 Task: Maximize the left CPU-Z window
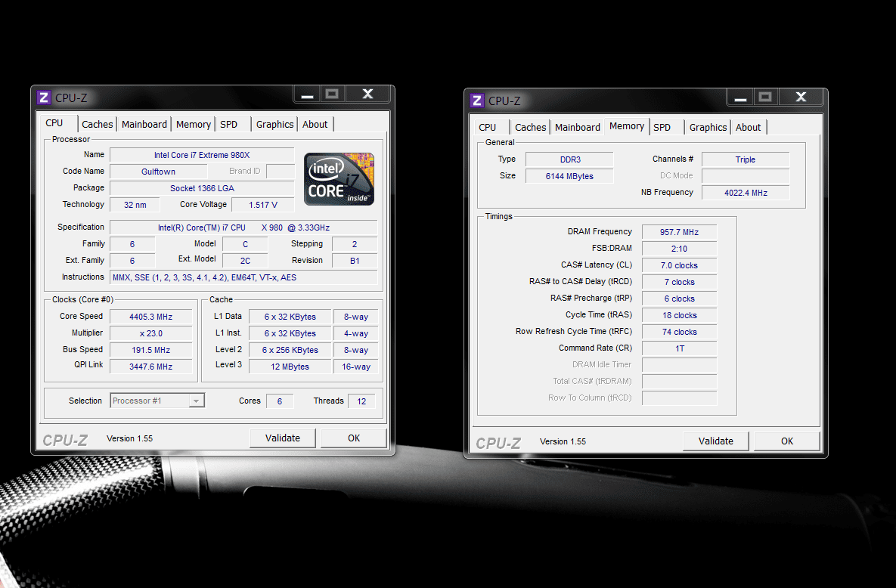(332, 94)
